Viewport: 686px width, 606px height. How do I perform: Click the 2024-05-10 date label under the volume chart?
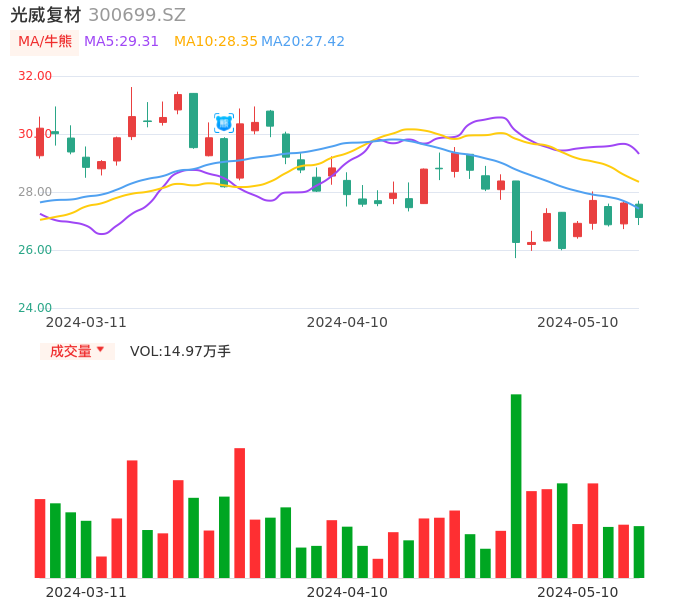tap(578, 592)
